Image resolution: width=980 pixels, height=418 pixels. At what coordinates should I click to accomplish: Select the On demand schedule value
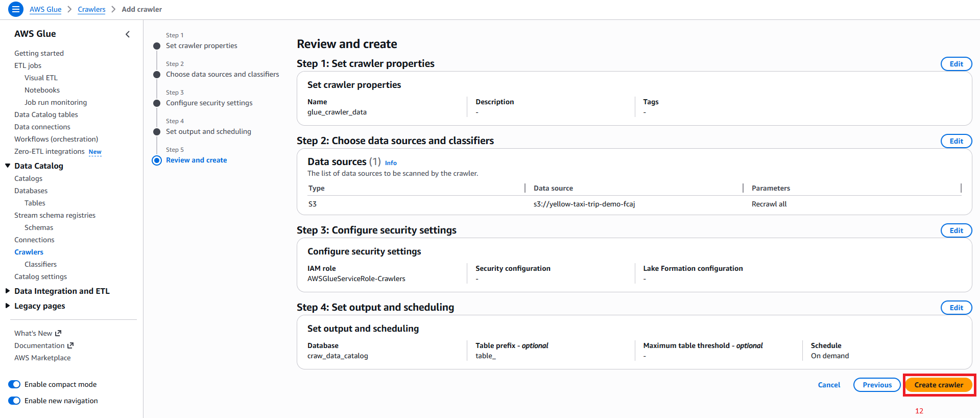(x=830, y=356)
